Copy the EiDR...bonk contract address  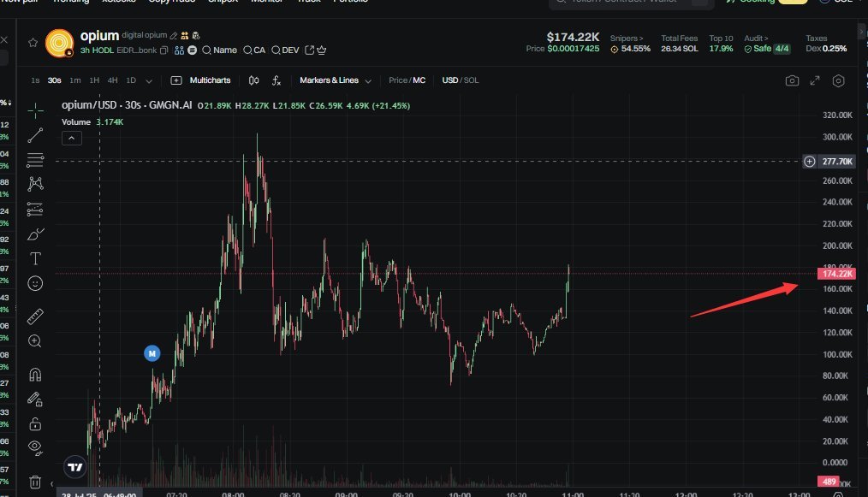pyautogui.click(x=163, y=50)
